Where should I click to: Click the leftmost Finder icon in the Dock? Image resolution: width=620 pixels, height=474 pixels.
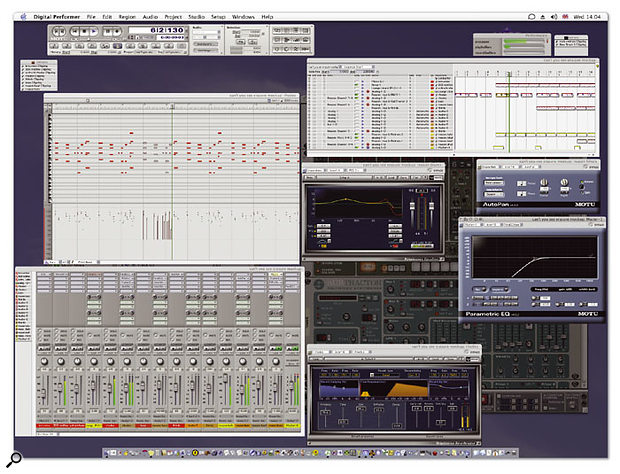107,453
